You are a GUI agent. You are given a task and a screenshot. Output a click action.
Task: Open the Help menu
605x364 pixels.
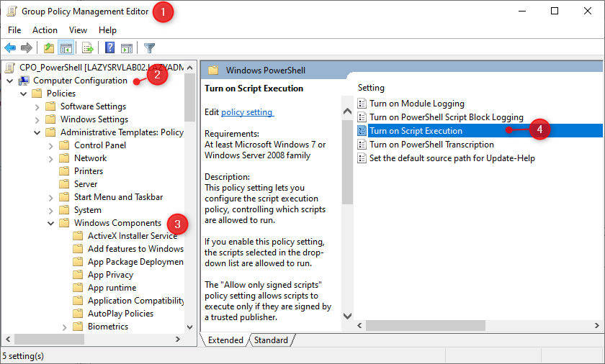107,30
